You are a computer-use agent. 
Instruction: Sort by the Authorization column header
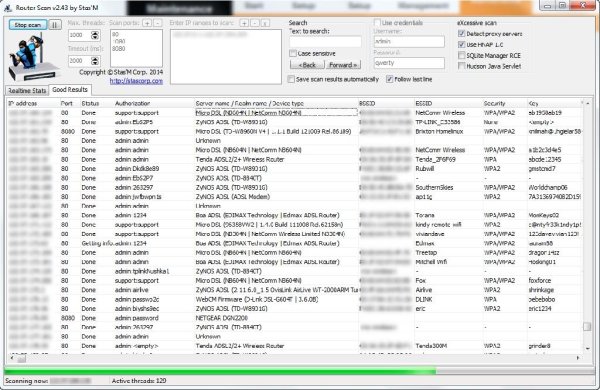(153, 103)
